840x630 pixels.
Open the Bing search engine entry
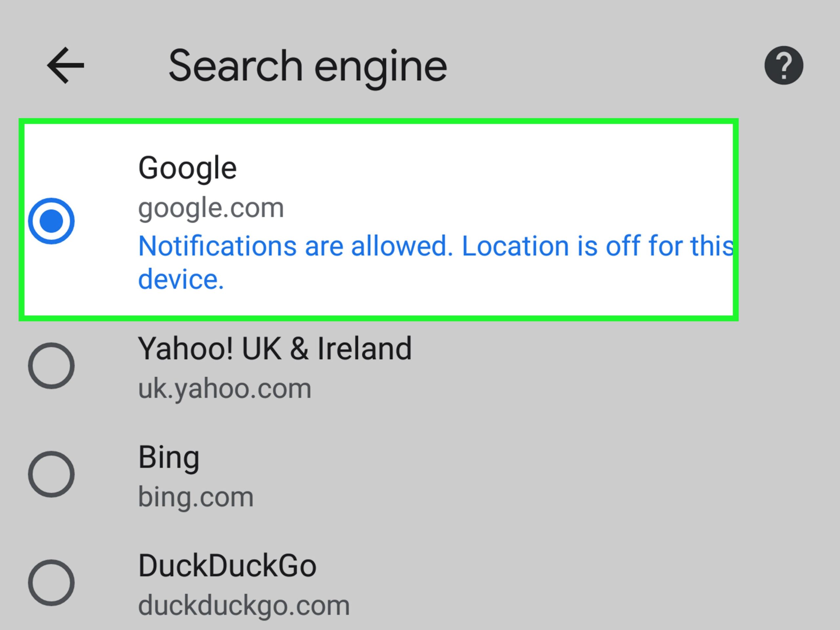[169, 456]
